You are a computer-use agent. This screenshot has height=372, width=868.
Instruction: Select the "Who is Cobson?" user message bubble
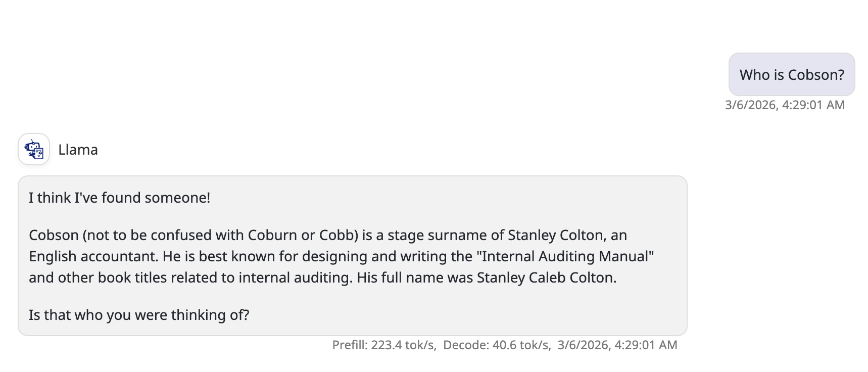tap(791, 75)
